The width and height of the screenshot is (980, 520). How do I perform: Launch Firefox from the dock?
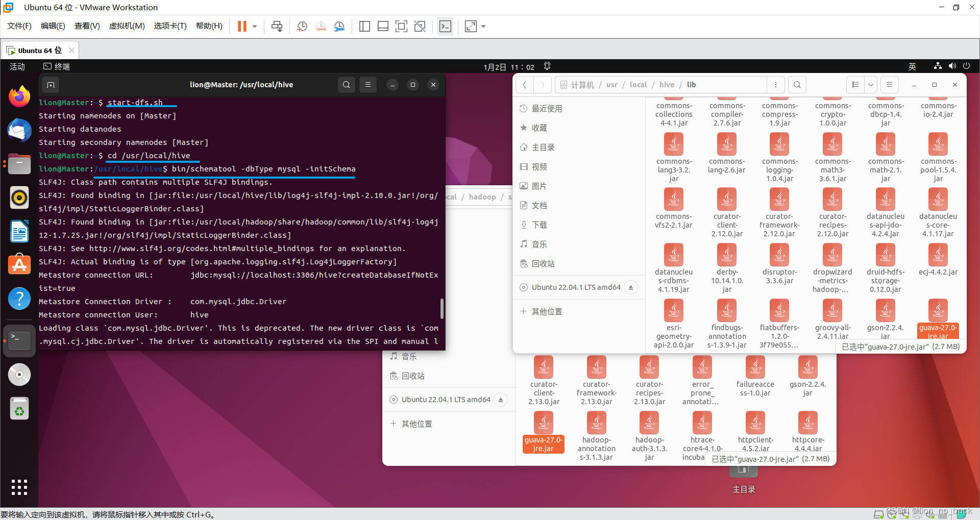tap(19, 96)
